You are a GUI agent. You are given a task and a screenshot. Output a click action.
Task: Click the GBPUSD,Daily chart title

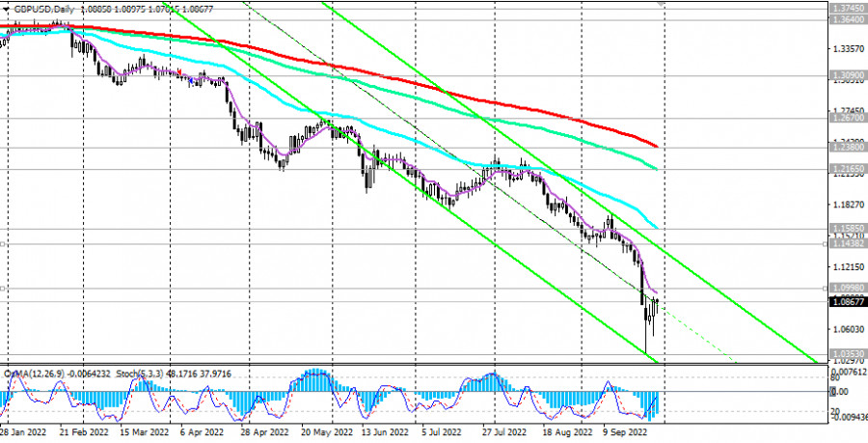point(45,6)
